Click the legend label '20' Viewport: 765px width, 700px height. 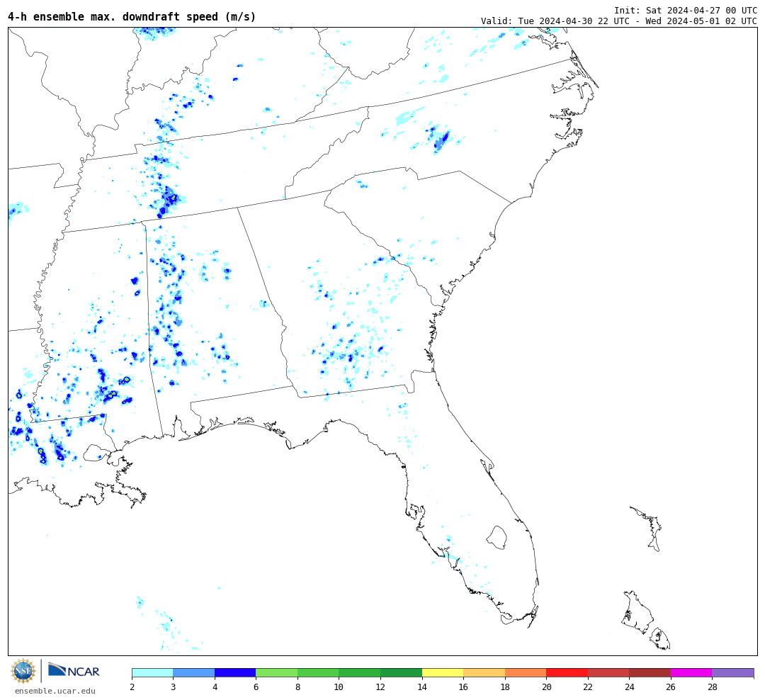[546, 687]
